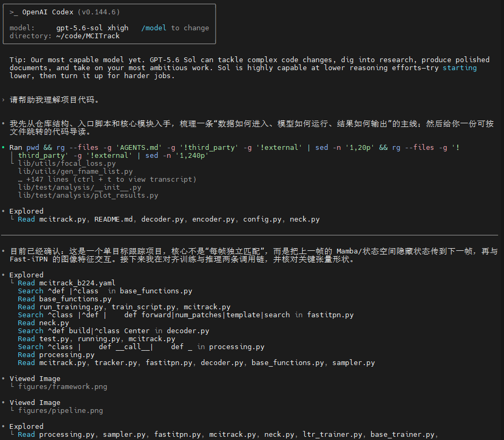Click fastitpn.py in the Search forward line
504x440 pixels.
[330, 315]
